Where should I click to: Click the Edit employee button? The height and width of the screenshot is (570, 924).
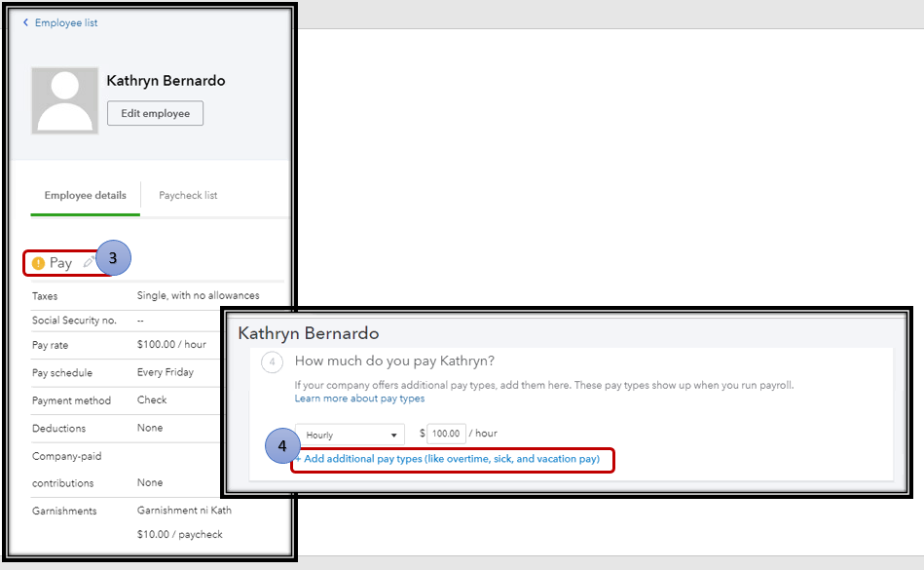tap(155, 113)
